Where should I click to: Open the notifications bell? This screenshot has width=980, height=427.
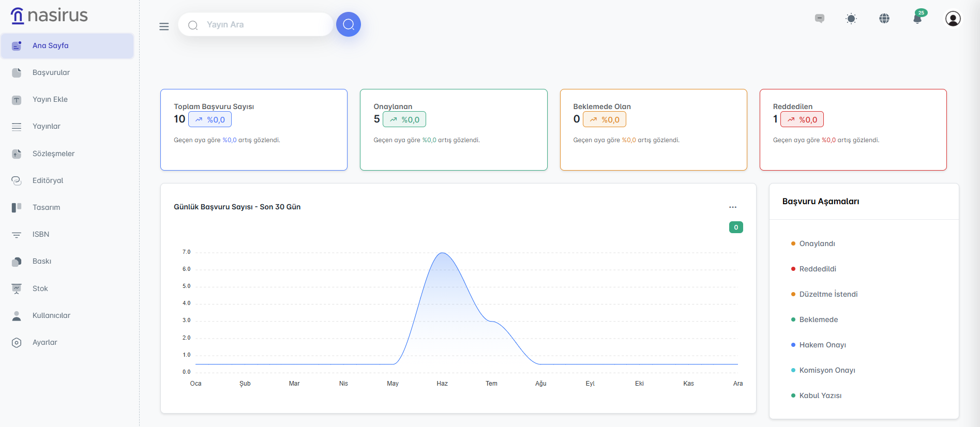917,19
